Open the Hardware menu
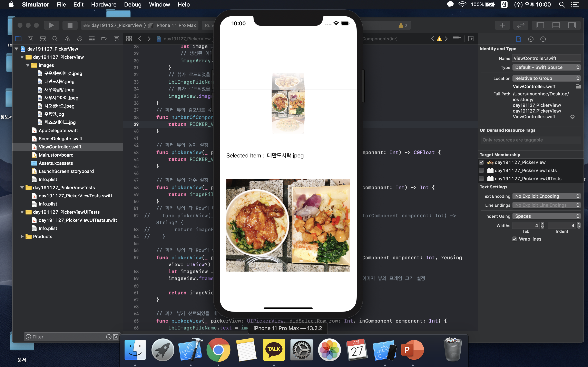Viewport: 588px width, 367px height. (x=104, y=4)
